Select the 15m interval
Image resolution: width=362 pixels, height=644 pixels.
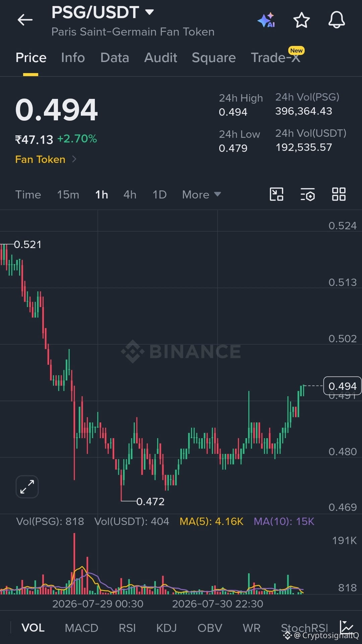coord(68,194)
